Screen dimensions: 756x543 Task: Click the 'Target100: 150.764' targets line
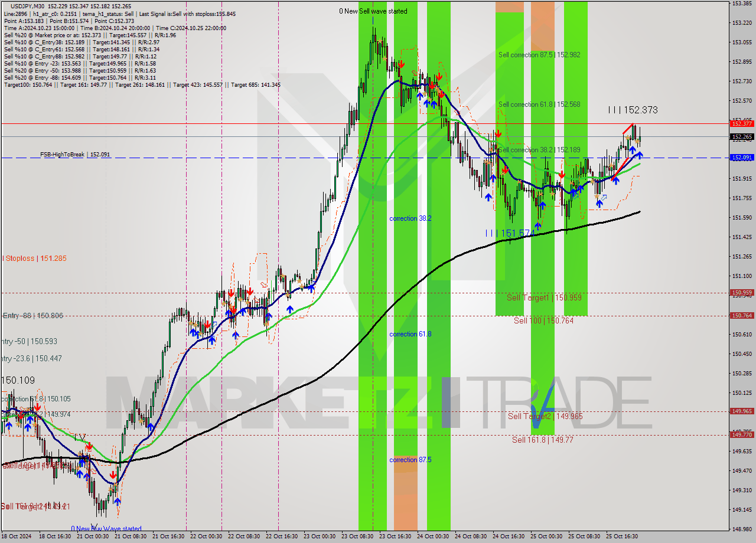[142, 84]
